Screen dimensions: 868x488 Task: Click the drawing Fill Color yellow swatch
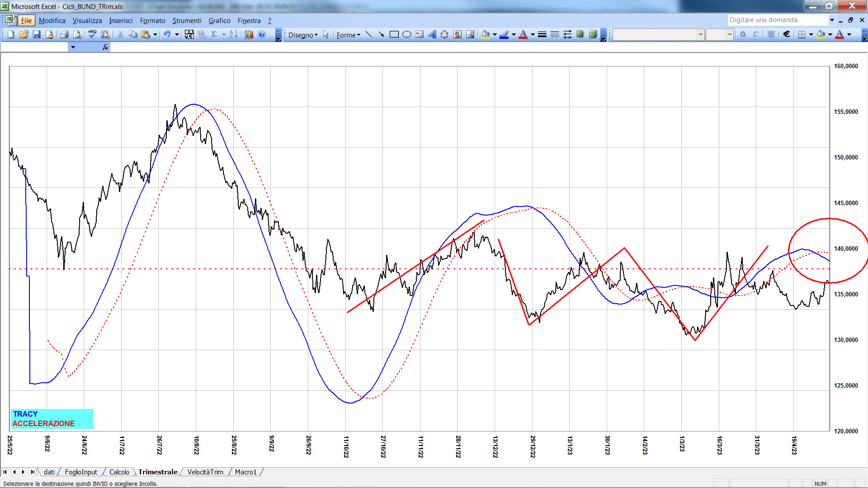[486, 34]
